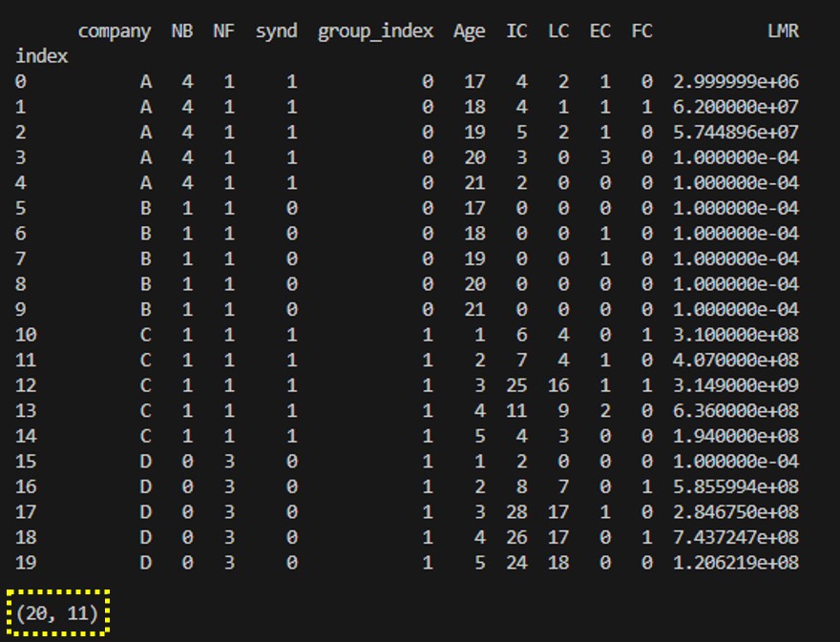Click IC value 26 in row 18
This screenshot has width=840, height=642.
click(x=517, y=538)
